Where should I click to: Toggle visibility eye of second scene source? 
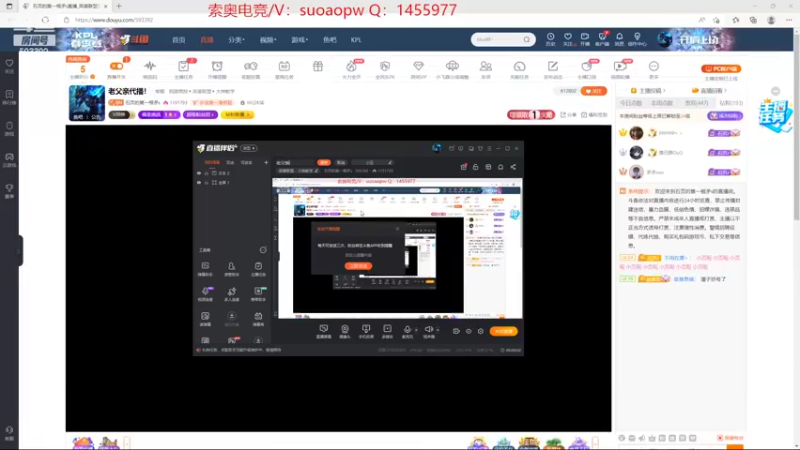pos(199,182)
